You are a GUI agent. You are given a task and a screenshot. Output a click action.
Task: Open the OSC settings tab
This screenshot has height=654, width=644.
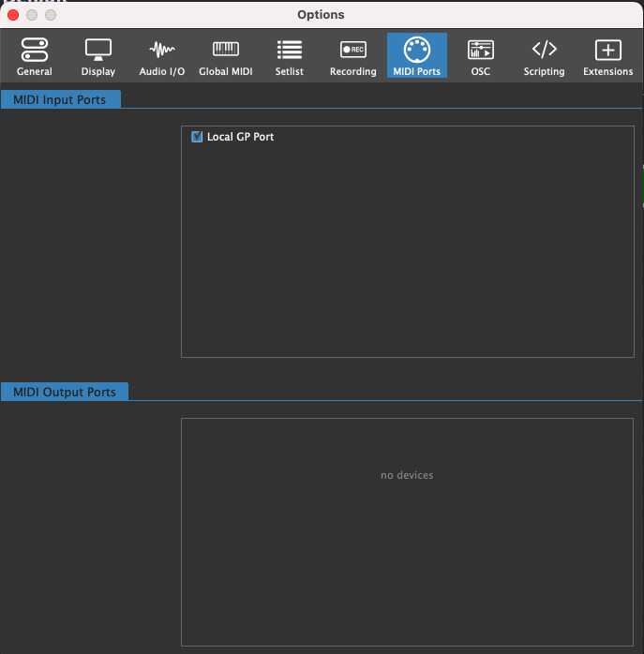coord(481,56)
